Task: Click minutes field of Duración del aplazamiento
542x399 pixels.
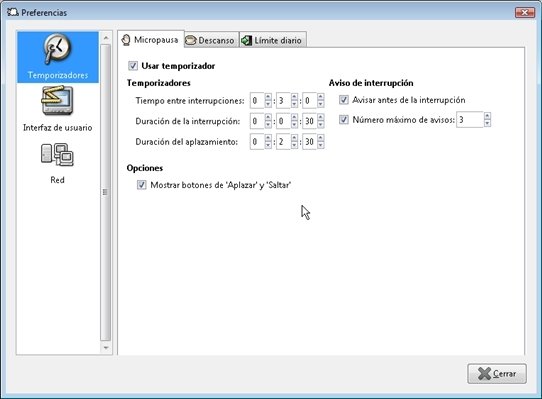Action: [283, 141]
